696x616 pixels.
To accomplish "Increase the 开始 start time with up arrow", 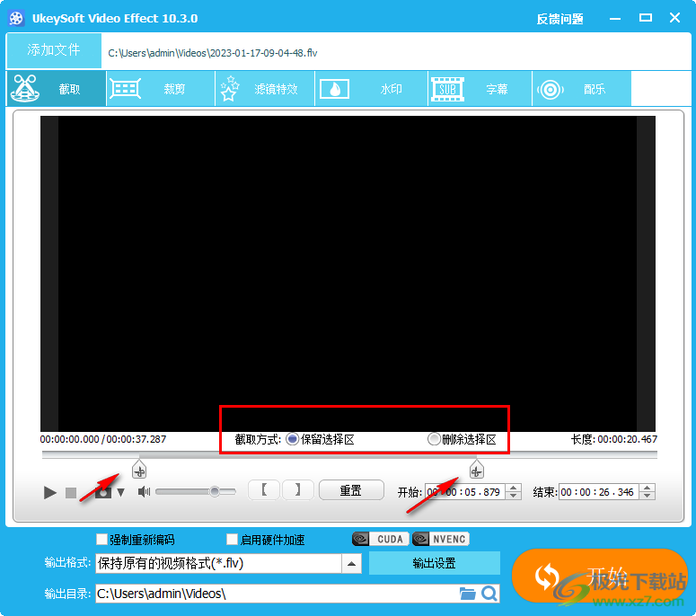I will [514, 488].
